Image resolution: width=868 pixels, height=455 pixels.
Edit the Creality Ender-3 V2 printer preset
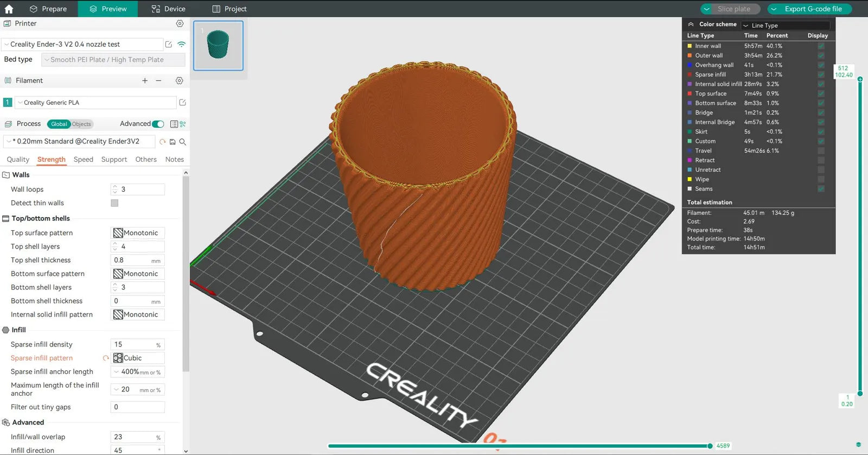pos(169,45)
